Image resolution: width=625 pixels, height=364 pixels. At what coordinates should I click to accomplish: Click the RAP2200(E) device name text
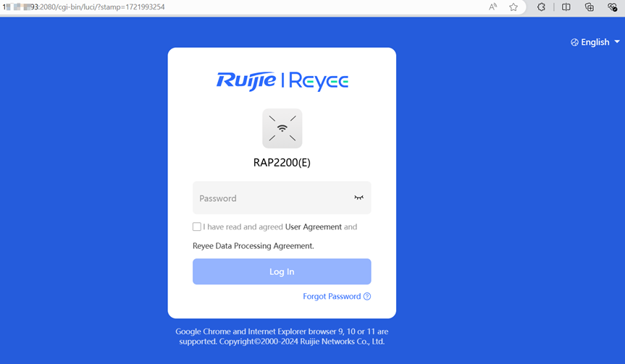click(282, 163)
